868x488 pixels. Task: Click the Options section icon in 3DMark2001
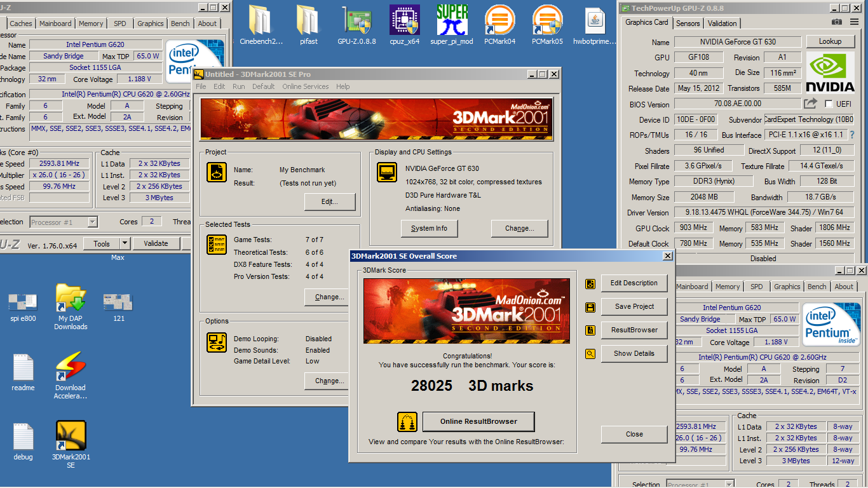217,342
